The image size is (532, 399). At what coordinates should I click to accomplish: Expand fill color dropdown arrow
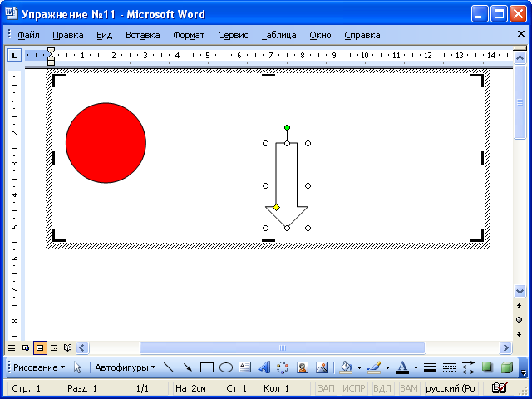[x=359, y=367]
